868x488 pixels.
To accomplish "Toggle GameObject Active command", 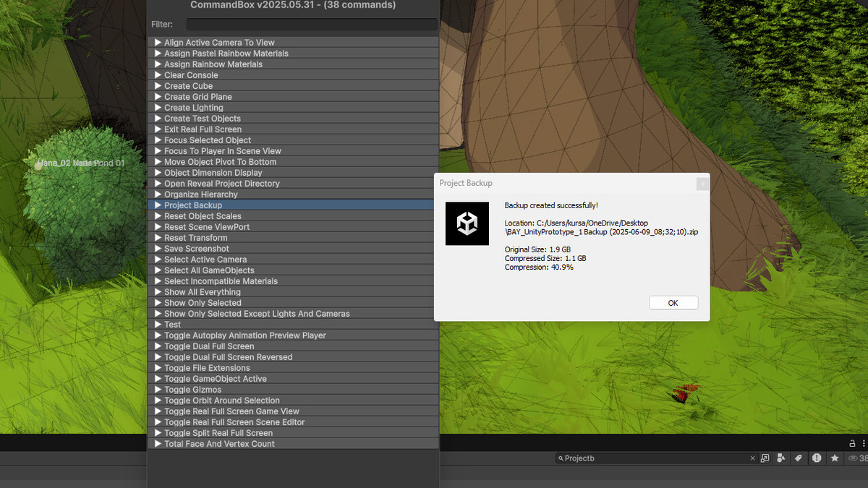I will 293,379.
